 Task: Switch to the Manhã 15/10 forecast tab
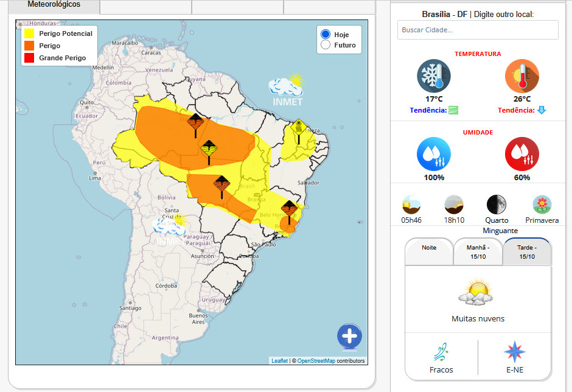pyautogui.click(x=478, y=252)
